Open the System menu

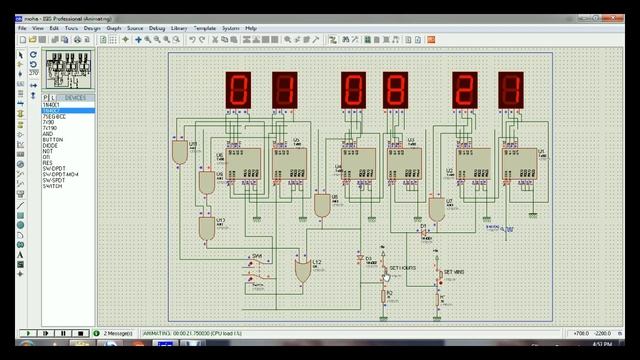pos(231,28)
